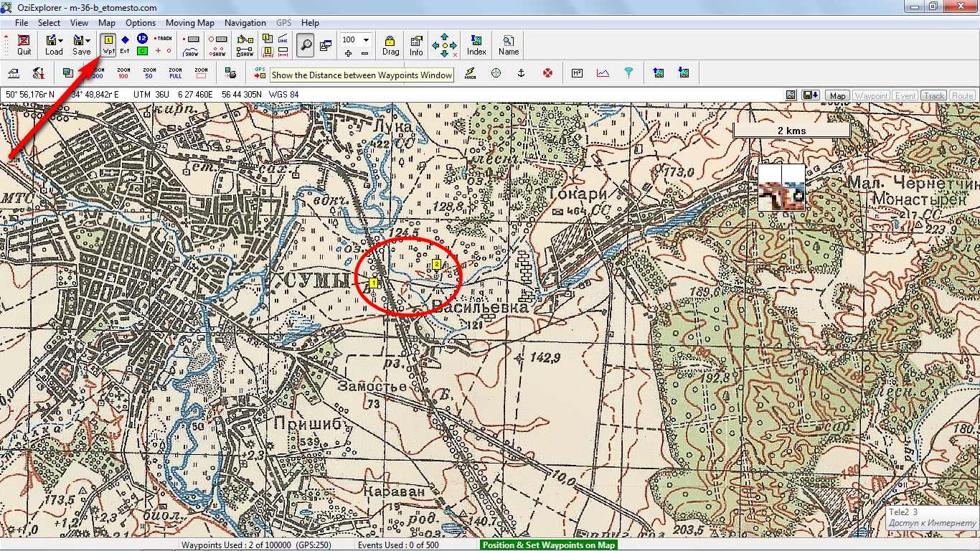Click the coordinates readout 50° 56,176' N
Viewport: 980px width, 551px height.
(30, 95)
